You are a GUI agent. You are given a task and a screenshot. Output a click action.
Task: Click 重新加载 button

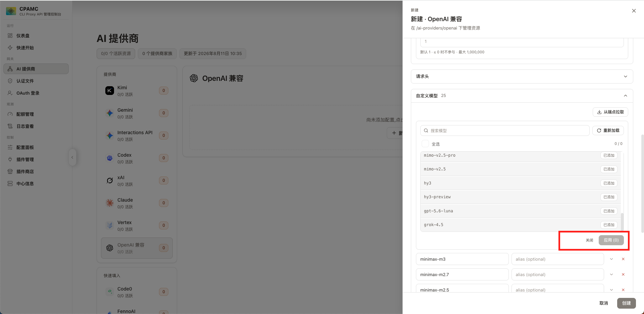click(608, 130)
